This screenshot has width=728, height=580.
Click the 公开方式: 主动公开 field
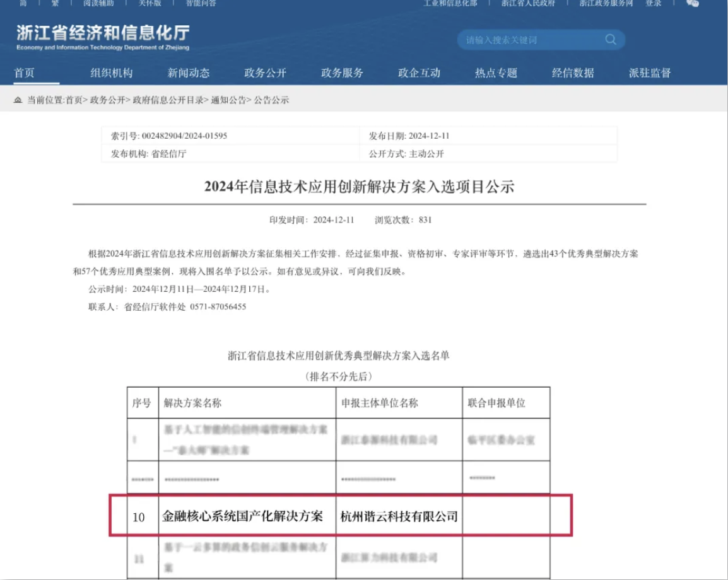pos(406,154)
